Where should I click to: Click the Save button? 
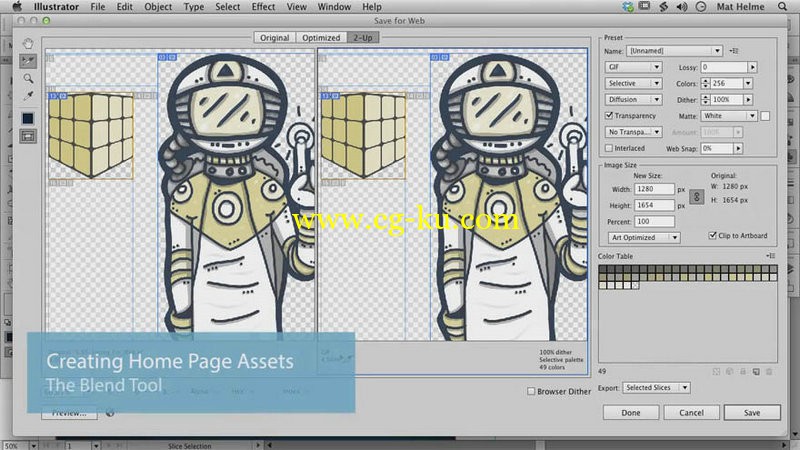pos(752,412)
